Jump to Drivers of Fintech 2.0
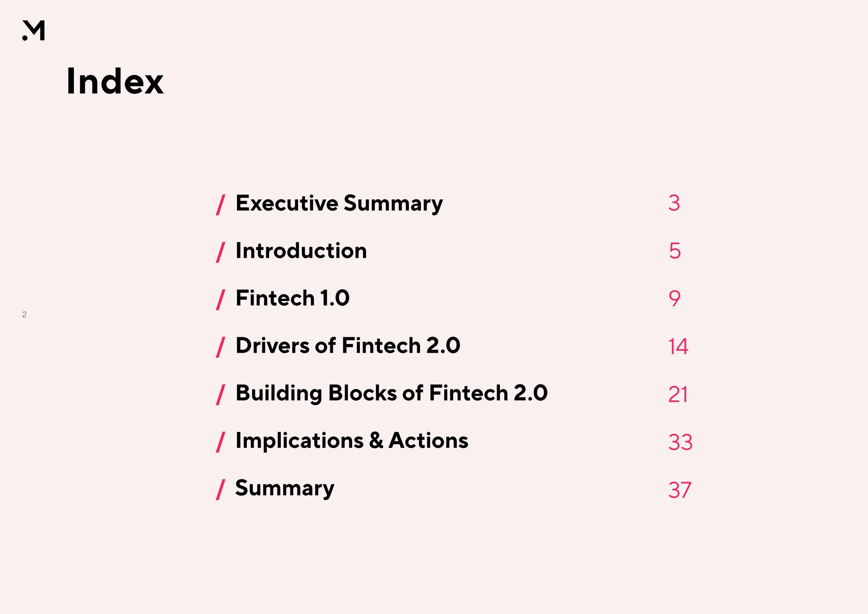The width and height of the screenshot is (868, 614). (x=348, y=346)
